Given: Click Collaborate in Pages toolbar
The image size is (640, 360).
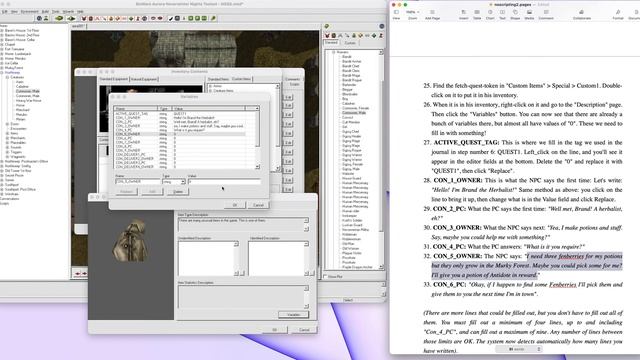Looking at the screenshot, I should tap(582, 14).
